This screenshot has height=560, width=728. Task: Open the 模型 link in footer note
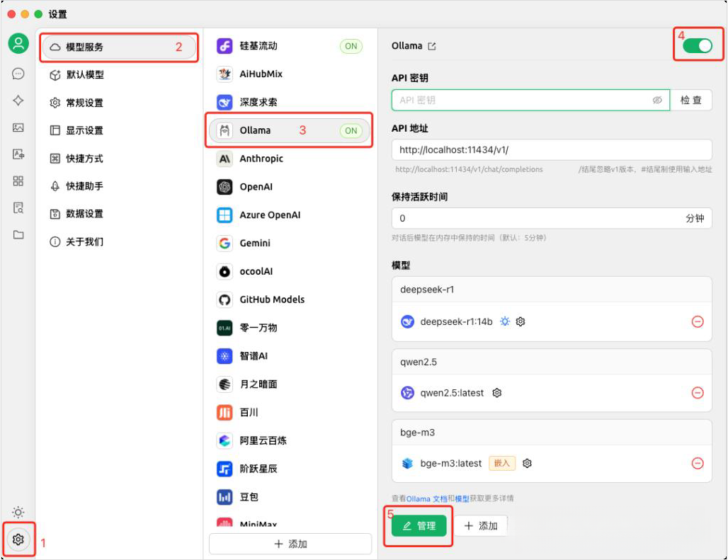click(x=462, y=498)
